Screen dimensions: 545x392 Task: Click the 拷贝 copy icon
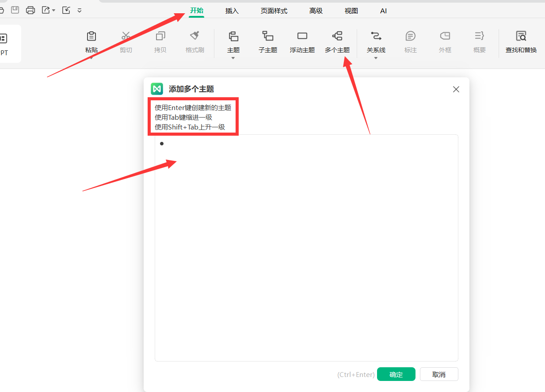click(160, 36)
